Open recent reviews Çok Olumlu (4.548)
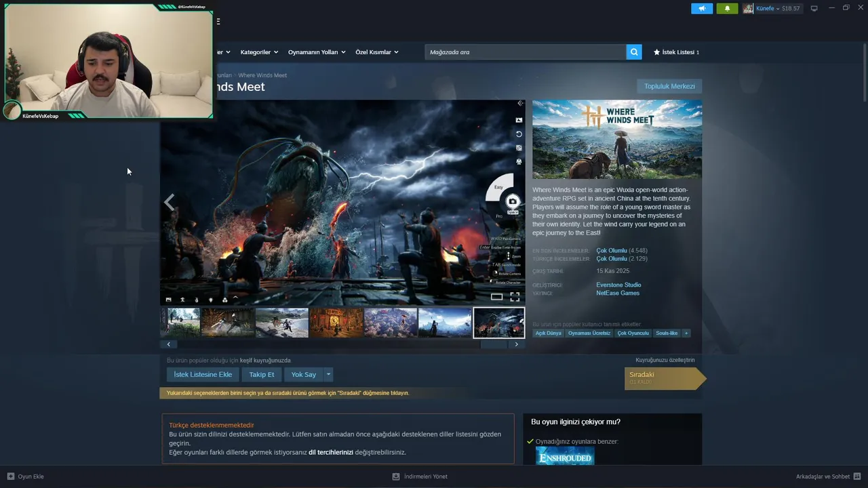The height and width of the screenshot is (488, 868). 621,251
